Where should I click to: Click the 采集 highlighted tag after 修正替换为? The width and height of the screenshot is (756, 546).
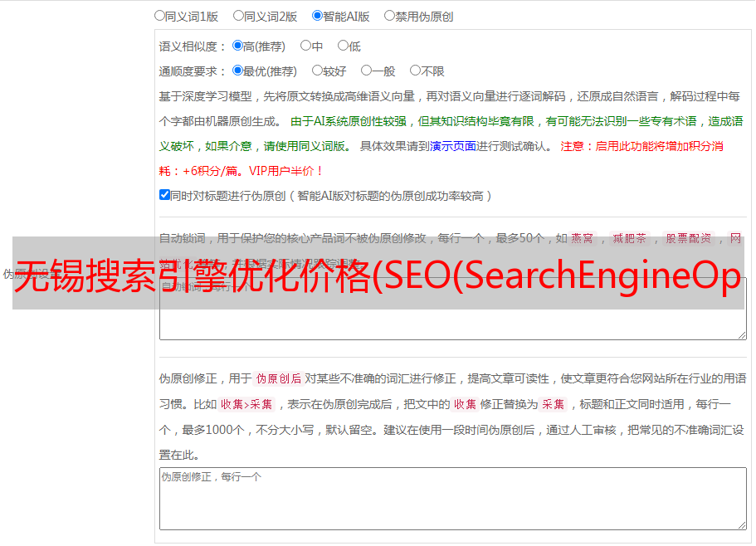pos(553,404)
